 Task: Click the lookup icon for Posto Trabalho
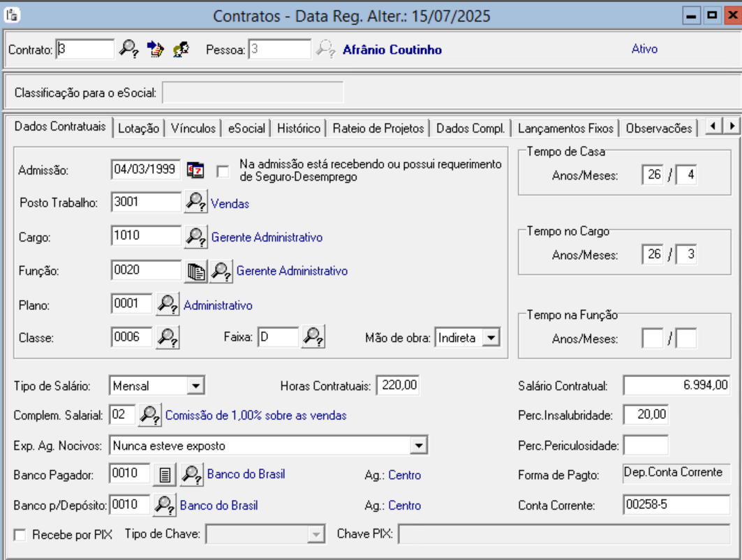[195, 203]
